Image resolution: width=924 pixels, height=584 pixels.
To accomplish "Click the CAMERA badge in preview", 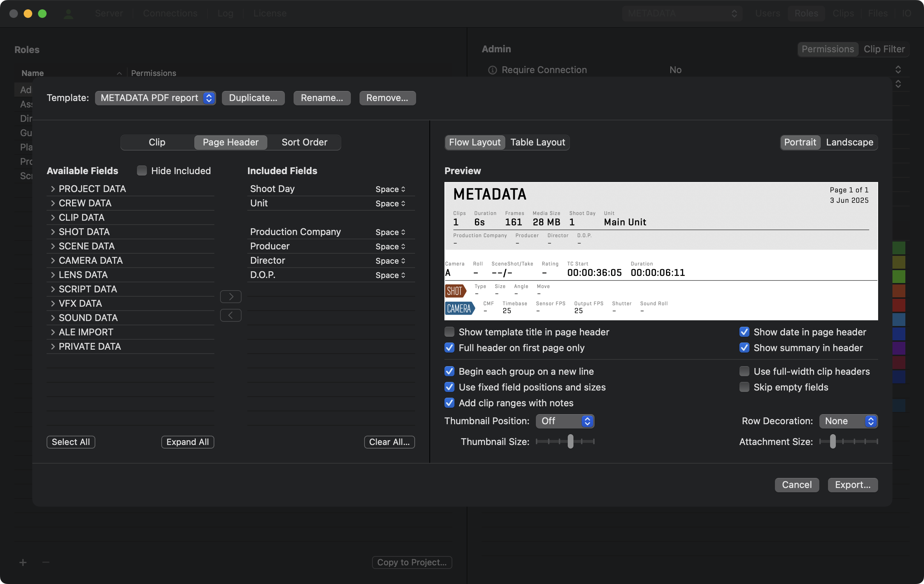I will tap(459, 308).
